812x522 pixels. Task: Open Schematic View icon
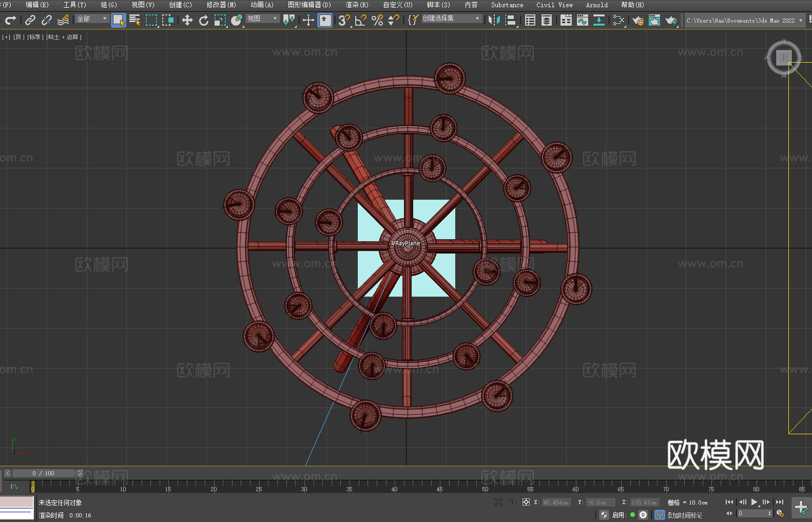tap(618, 20)
